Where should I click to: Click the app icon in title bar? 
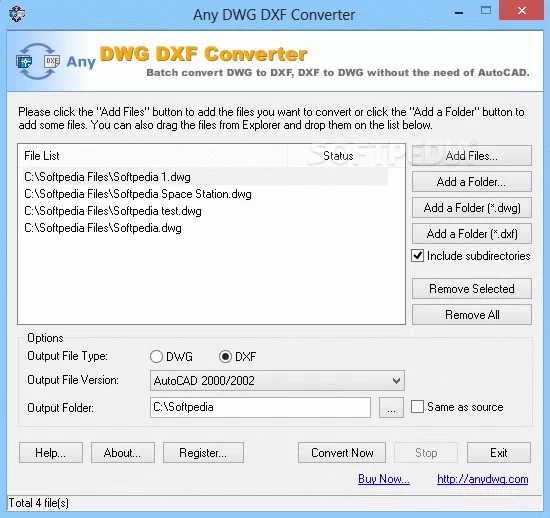tap(17, 14)
